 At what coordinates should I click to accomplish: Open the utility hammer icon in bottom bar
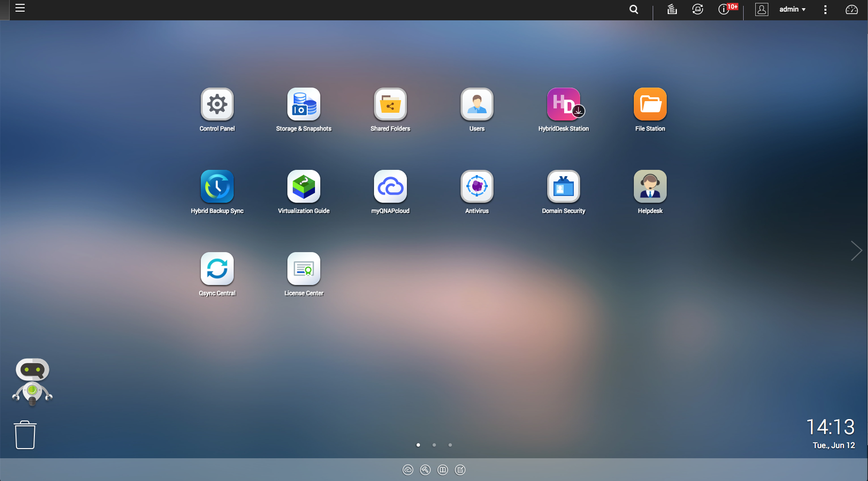[425, 470]
